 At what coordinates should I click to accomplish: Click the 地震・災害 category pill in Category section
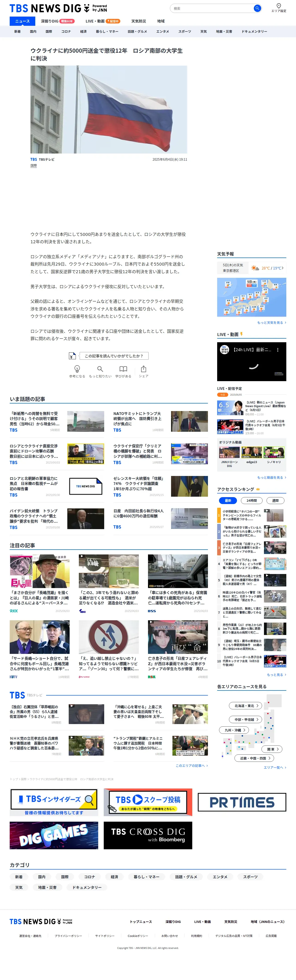(x=47, y=887)
